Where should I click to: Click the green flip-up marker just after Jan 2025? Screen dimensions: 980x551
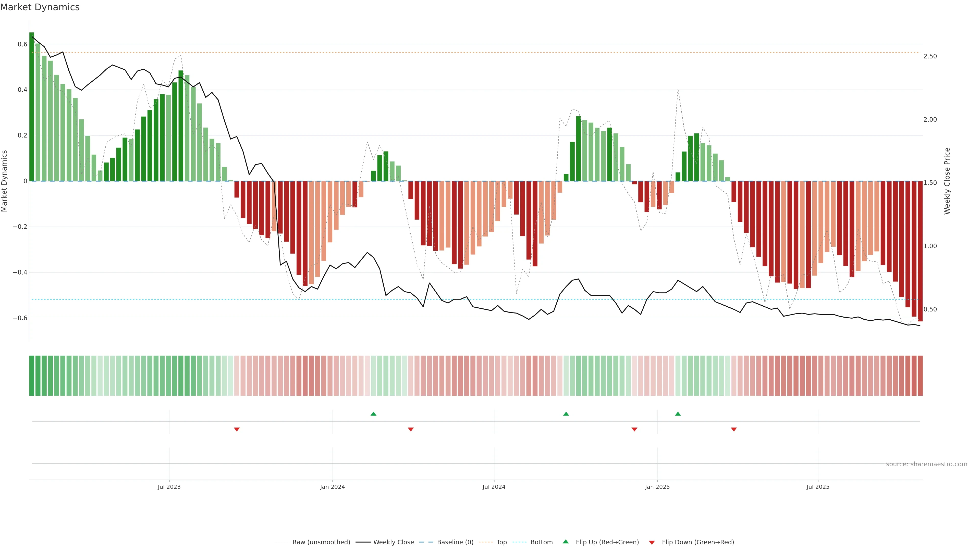pyautogui.click(x=678, y=414)
